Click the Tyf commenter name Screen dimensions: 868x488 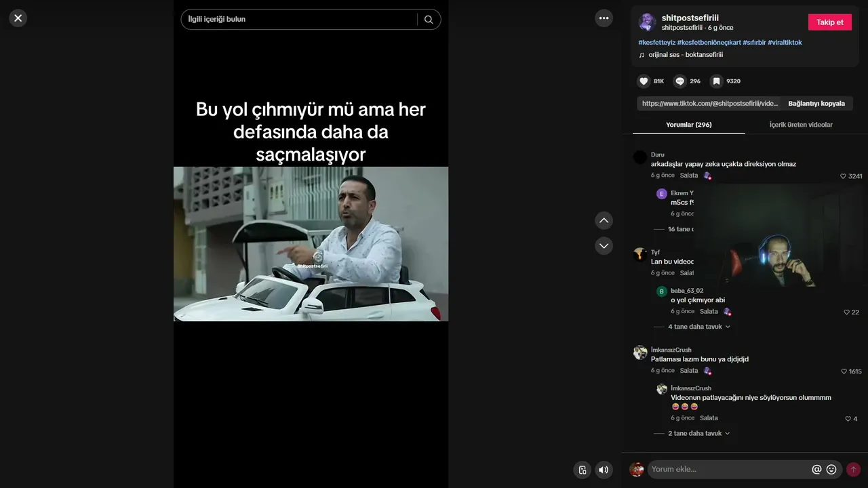(655, 252)
